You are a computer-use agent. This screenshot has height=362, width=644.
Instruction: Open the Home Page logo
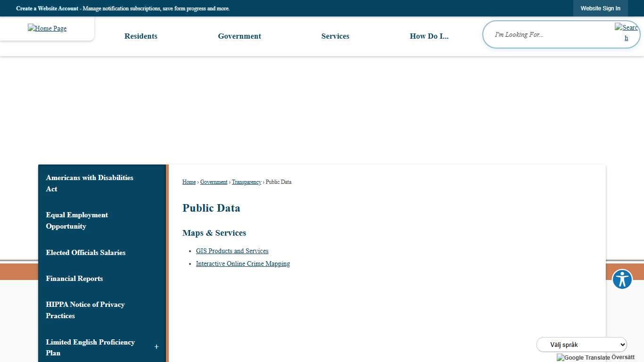(47, 28)
